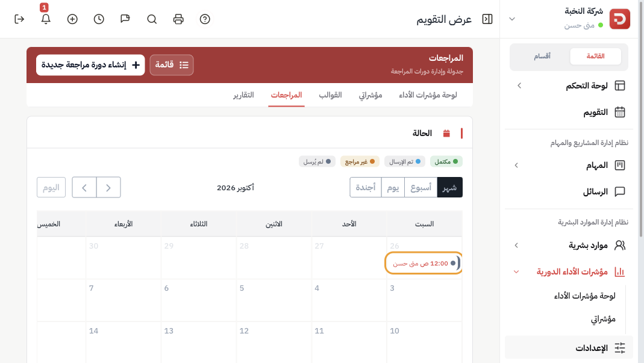Open the search magnifier icon
This screenshot has width=644, height=363.
[x=152, y=19]
